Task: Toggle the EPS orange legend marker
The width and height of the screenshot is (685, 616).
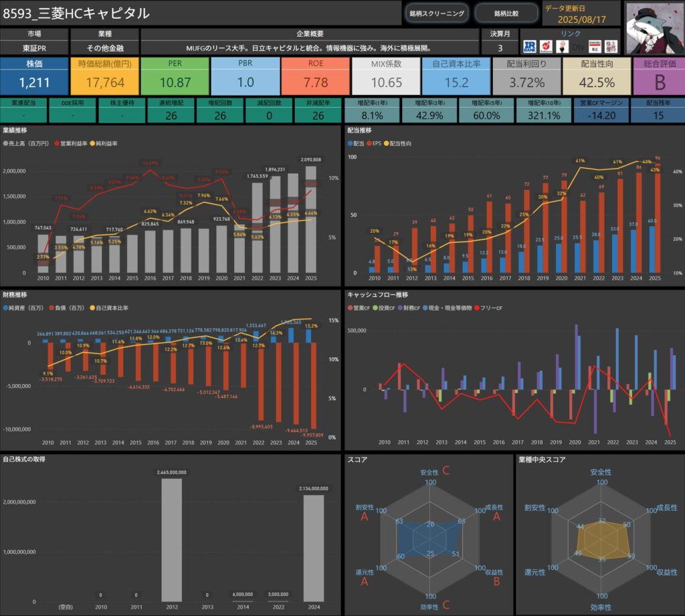Action: coord(369,143)
